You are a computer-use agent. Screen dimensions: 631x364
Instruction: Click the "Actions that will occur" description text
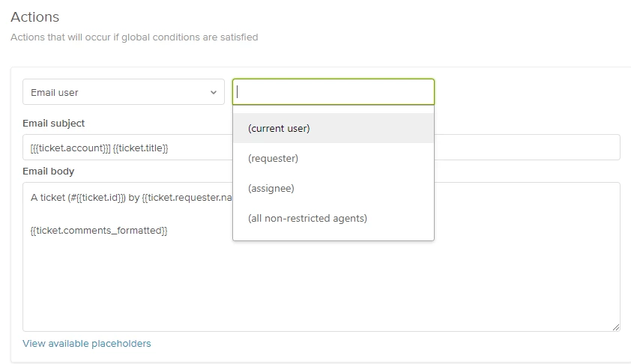[x=134, y=37]
